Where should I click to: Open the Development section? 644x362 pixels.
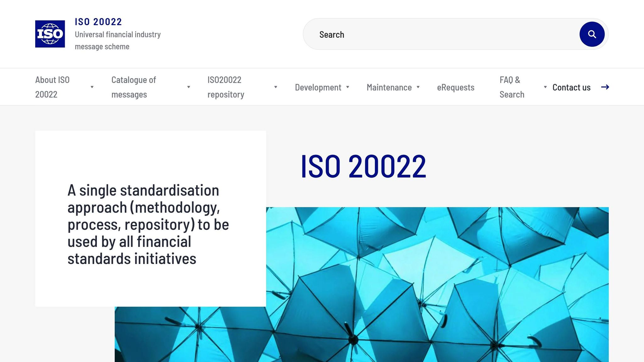pos(318,87)
